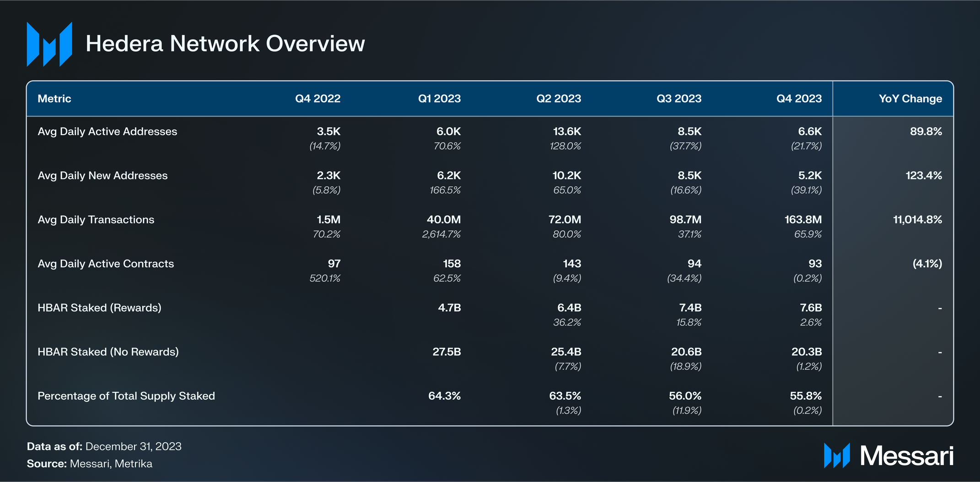The width and height of the screenshot is (980, 482).
Task: Select the "1.5M" transactions value
Action: (x=329, y=220)
